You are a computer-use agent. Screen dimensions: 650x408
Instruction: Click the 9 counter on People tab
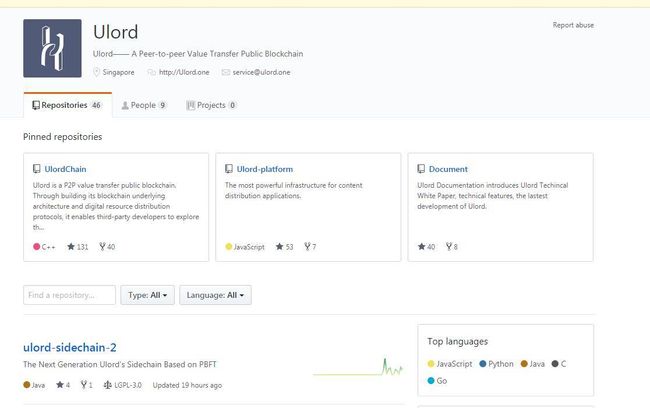(x=162, y=105)
